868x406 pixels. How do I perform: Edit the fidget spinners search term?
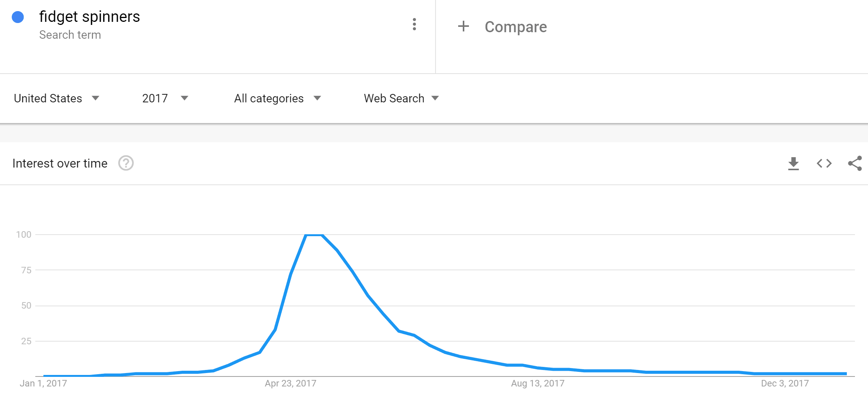click(89, 17)
